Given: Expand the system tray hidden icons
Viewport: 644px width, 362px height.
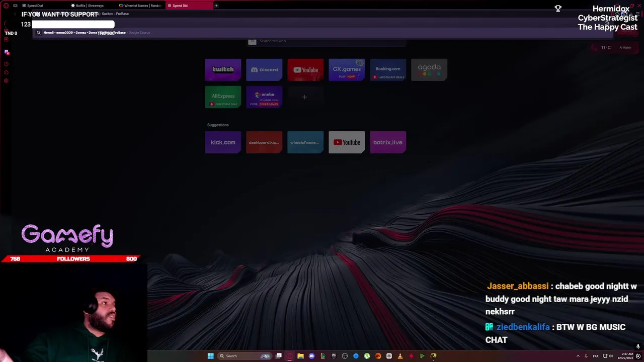Looking at the screenshot, I should (578, 356).
